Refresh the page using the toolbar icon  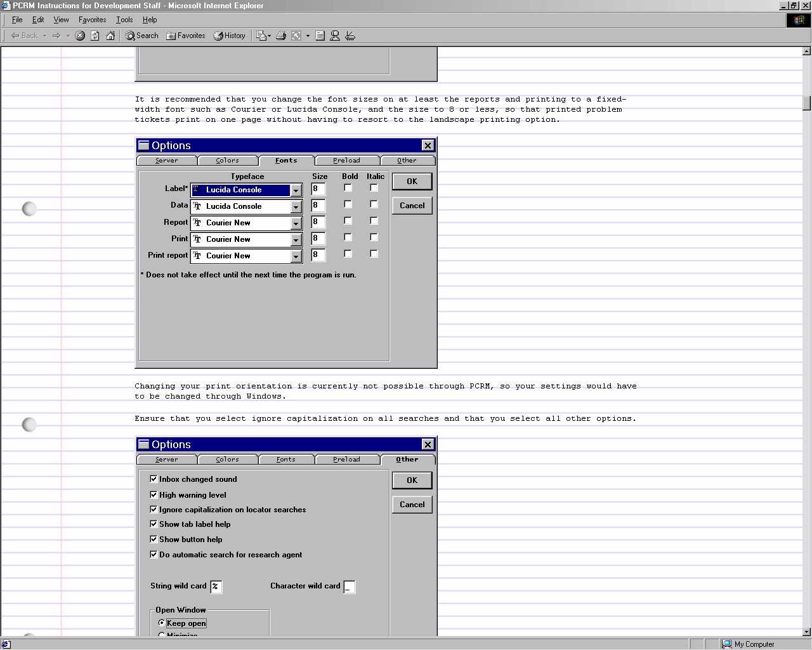point(95,36)
